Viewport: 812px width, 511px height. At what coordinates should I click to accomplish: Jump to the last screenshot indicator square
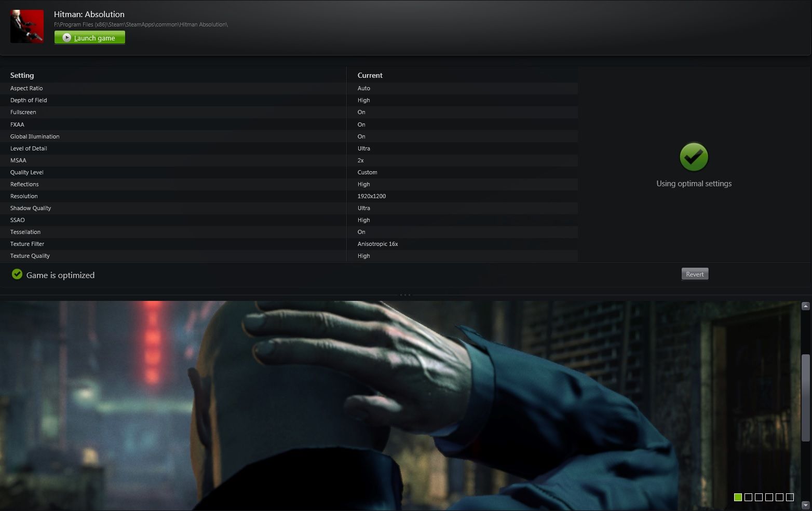(x=790, y=497)
